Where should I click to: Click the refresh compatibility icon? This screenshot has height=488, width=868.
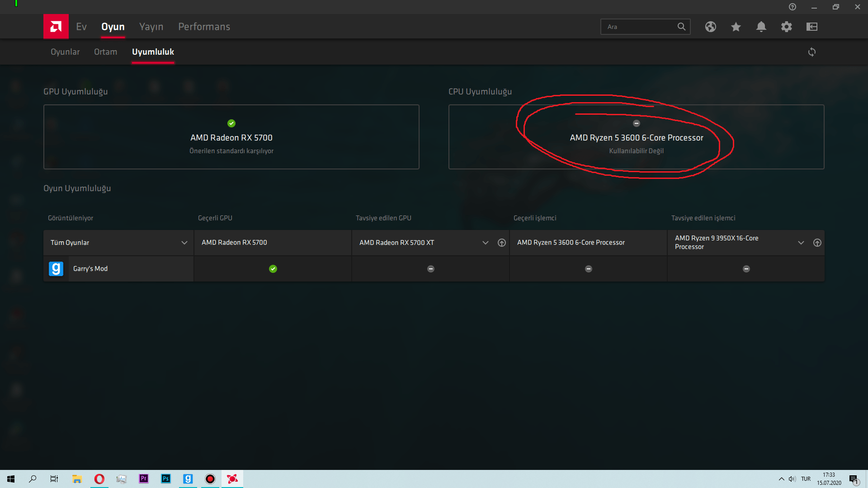point(811,52)
